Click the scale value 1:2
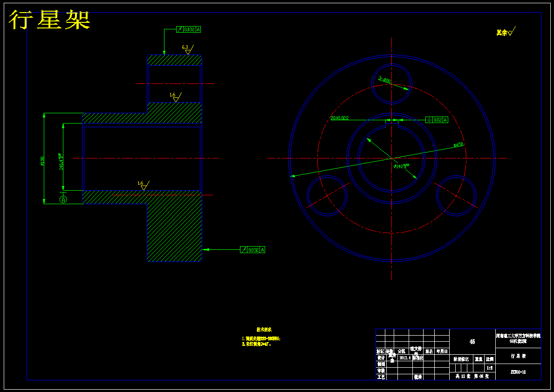The width and height of the screenshot is (554, 392). pos(490,368)
